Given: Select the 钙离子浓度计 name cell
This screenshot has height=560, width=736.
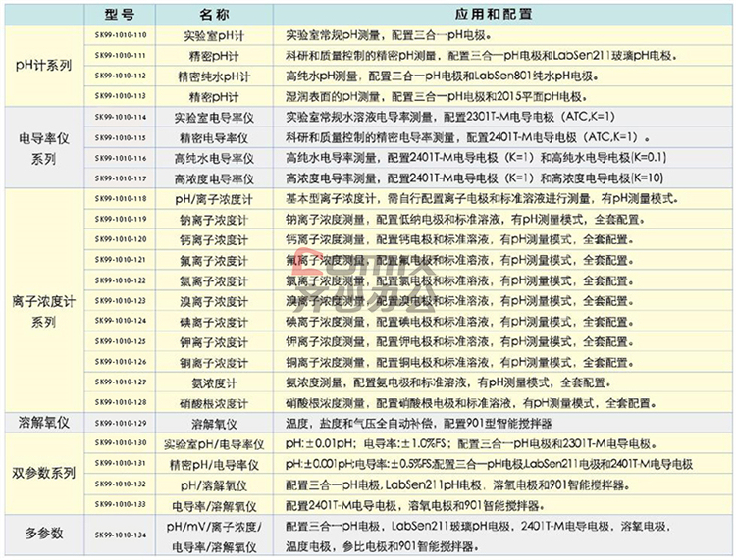Looking at the screenshot, I should tap(214, 239).
